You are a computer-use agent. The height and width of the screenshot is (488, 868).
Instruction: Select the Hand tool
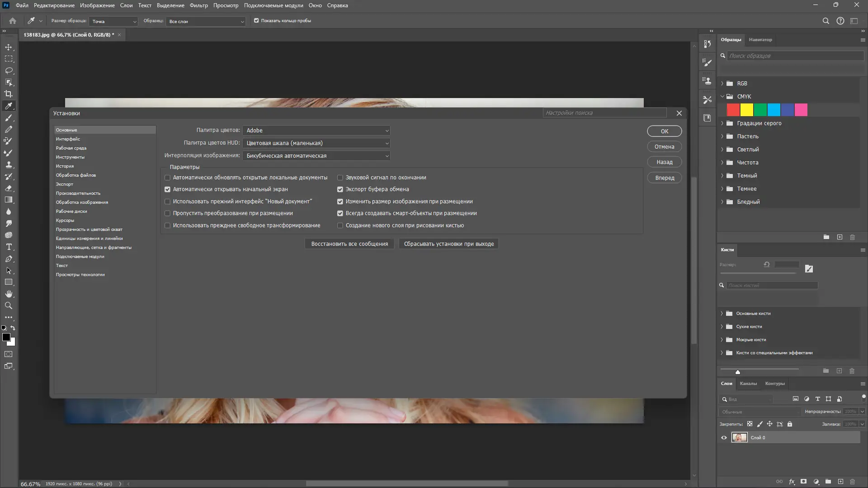(x=9, y=294)
